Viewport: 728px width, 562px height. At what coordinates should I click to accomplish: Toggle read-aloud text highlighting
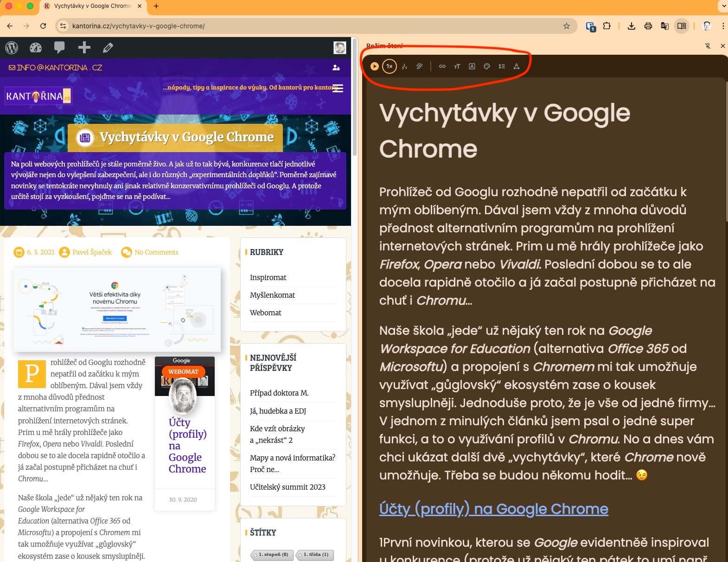(419, 66)
